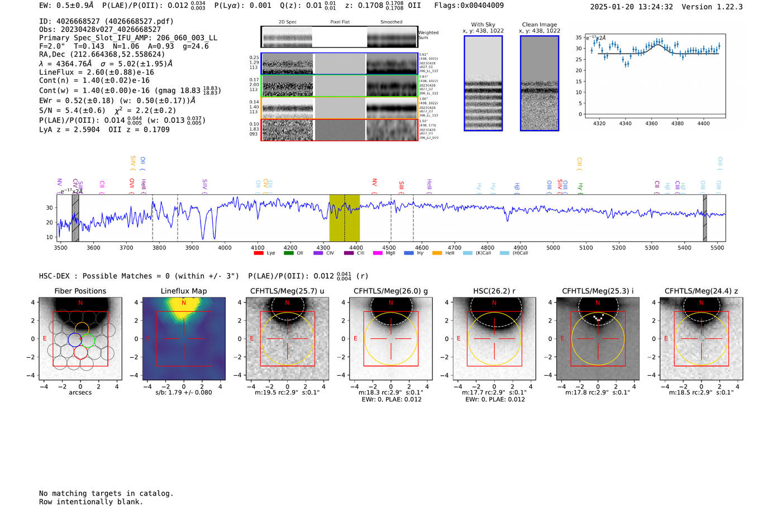Click the yellow highlighted band in the spectrum
Screen dimensions: 782x532
345,218
